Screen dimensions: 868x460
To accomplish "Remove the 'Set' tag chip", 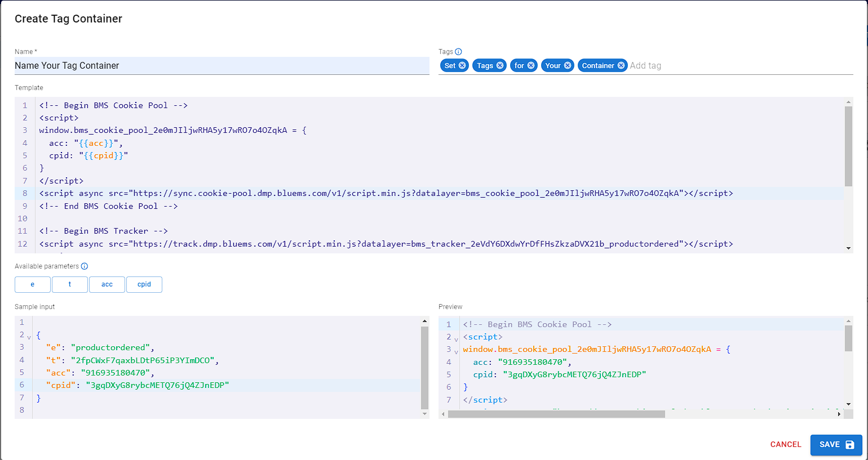I will tap(462, 65).
